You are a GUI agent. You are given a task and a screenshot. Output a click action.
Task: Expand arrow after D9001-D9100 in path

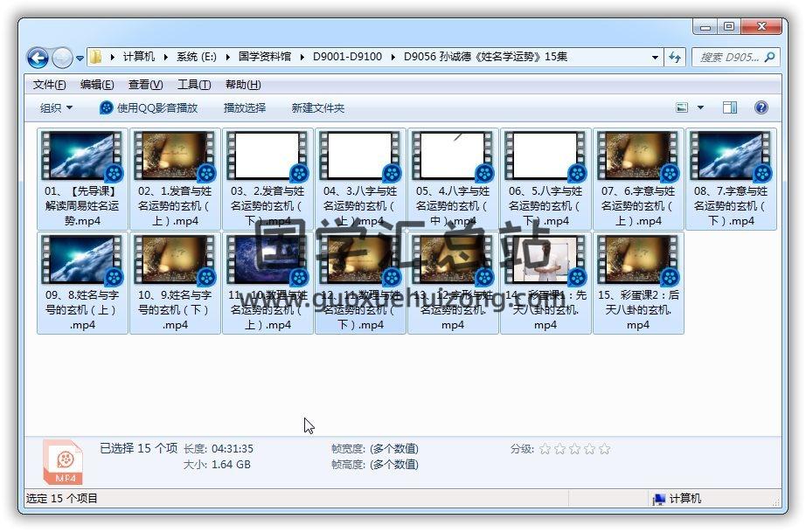point(393,57)
